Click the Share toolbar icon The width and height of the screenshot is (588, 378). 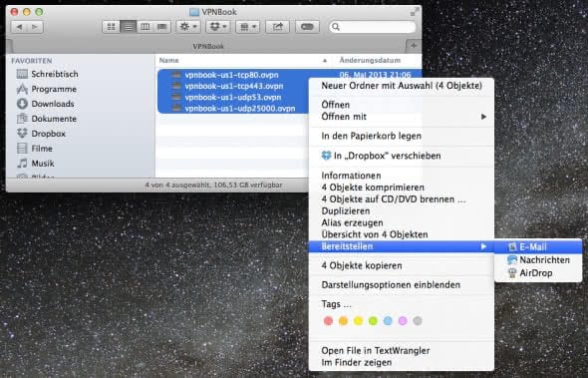point(277,27)
